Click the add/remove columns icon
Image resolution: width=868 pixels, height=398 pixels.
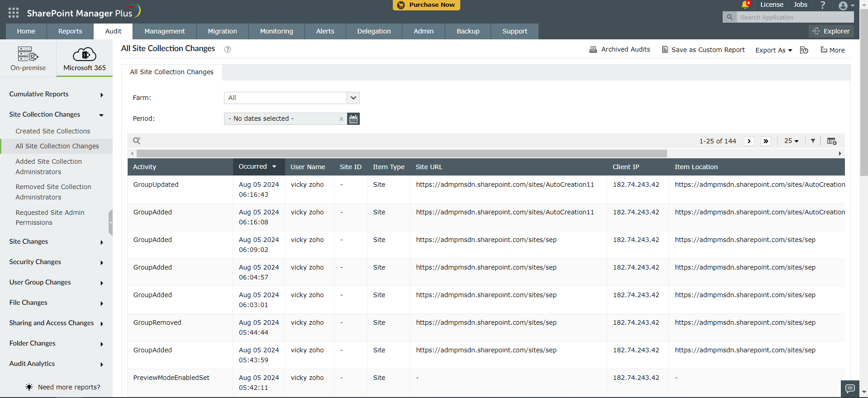point(831,141)
